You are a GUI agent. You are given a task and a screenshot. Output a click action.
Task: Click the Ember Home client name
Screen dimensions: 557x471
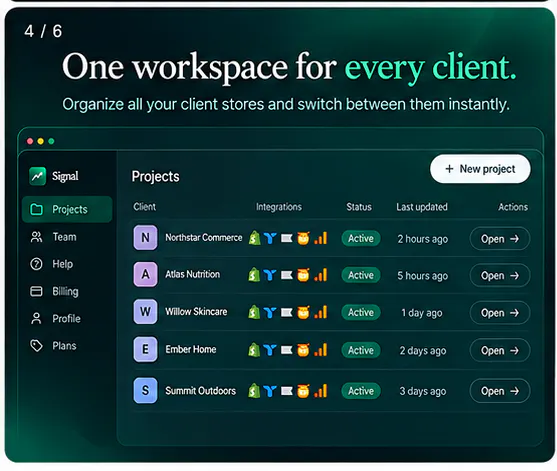pos(191,349)
